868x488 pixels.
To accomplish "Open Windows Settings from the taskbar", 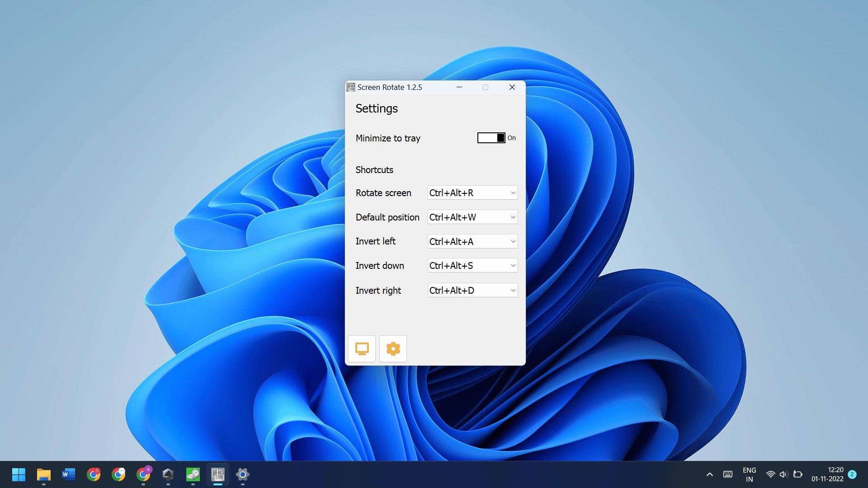I will (243, 474).
